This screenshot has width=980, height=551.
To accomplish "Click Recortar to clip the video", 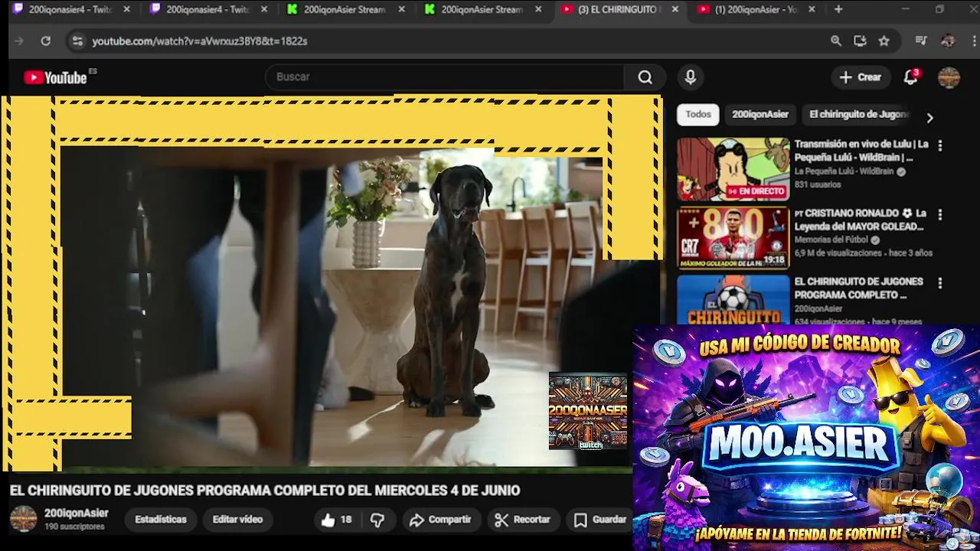I will pyautogui.click(x=522, y=520).
